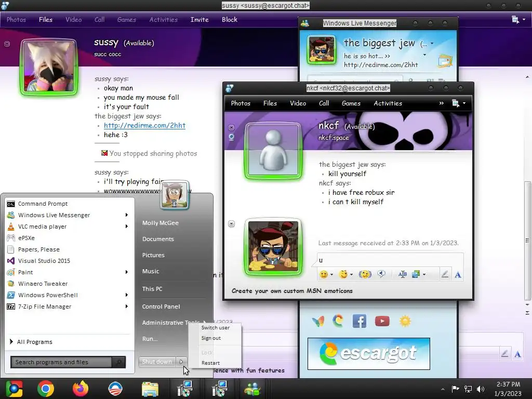
Task: Select the wink icon in nkcf chat
Action: click(343, 274)
